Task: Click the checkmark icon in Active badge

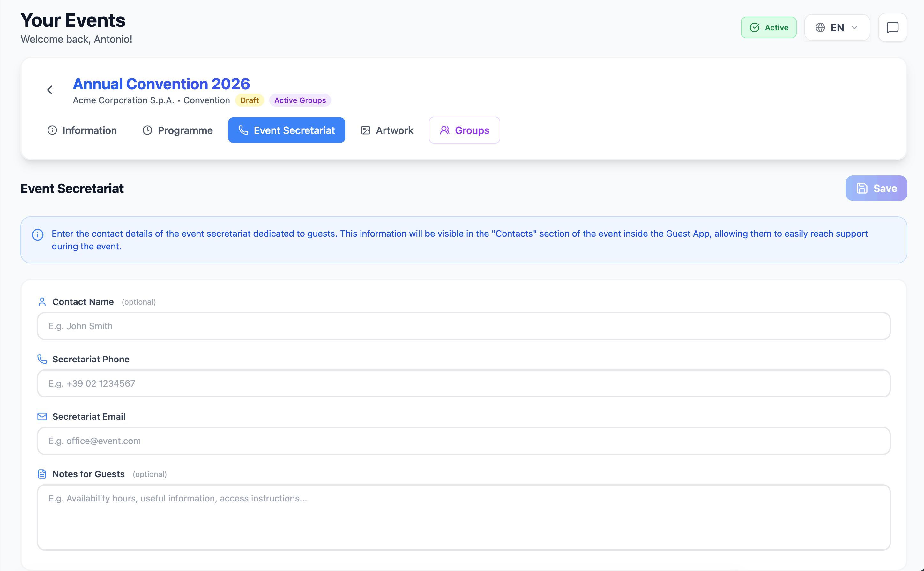Action: point(755,27)
